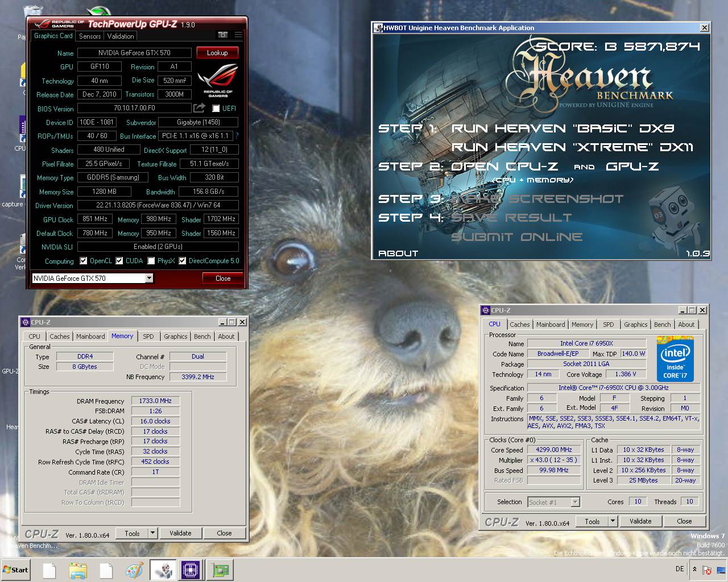
Task: Click RUN HEAVEN "BASIC" DX9
Action: [563, 128]
